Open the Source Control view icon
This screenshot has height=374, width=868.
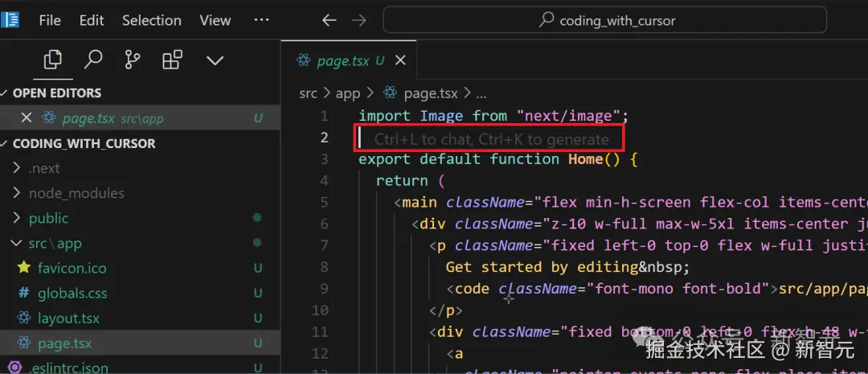click(x=133, y=60)
